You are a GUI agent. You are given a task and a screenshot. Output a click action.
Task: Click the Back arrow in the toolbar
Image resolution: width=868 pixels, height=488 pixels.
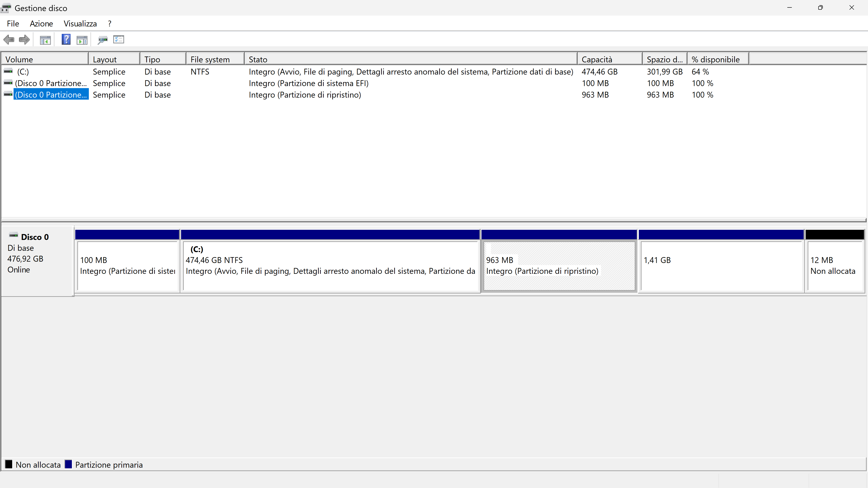click(9, 40)
